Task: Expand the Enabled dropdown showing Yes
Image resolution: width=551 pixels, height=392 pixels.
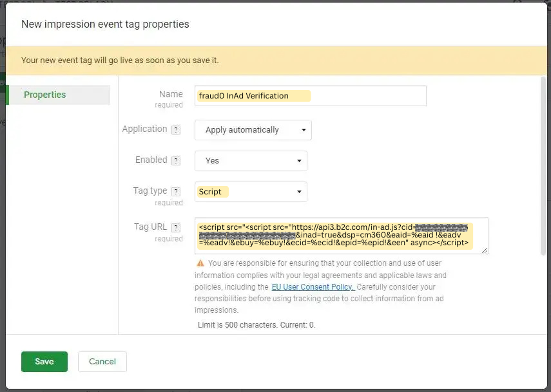Action: pyautogui.click(x=251, y=161)
